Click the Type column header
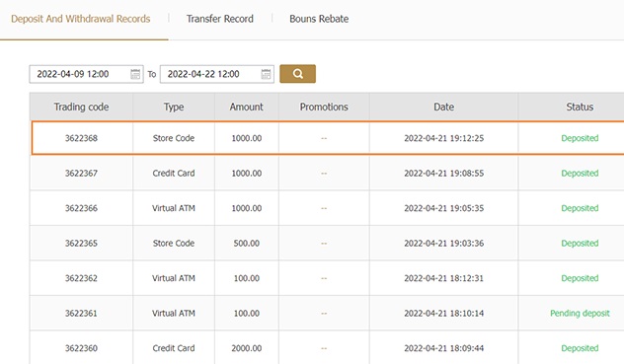The image size is (624, 364). (x=174, y=107)
